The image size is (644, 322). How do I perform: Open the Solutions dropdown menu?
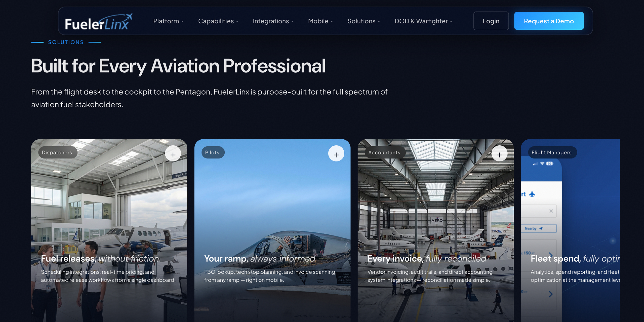[x=364, y=21]
